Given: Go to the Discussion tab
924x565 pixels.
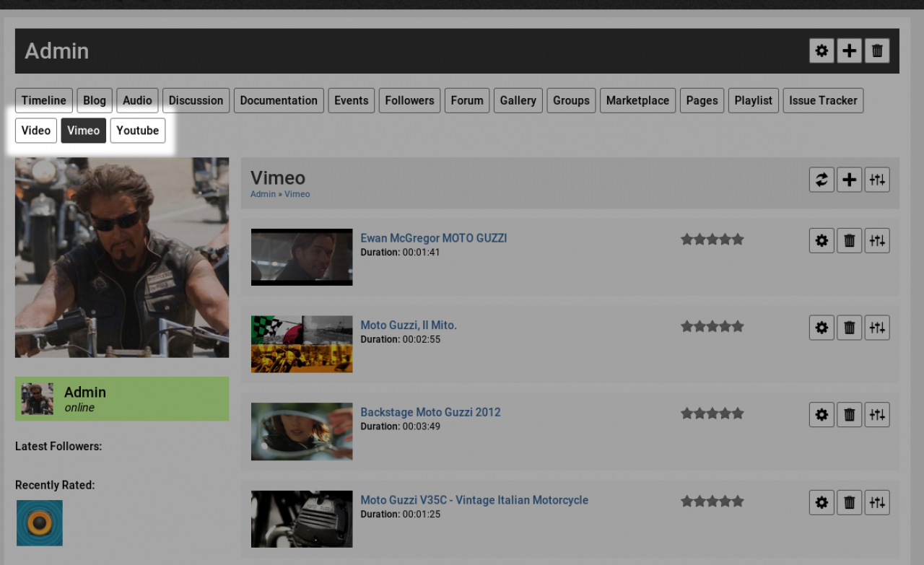Looking at the screenshot, I should click(x=196, y=100).
